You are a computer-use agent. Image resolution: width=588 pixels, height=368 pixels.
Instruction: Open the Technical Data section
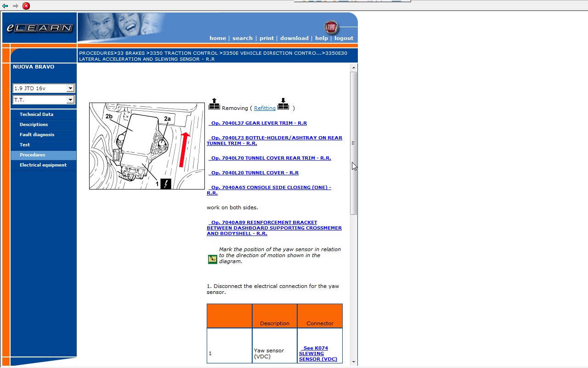36,115
